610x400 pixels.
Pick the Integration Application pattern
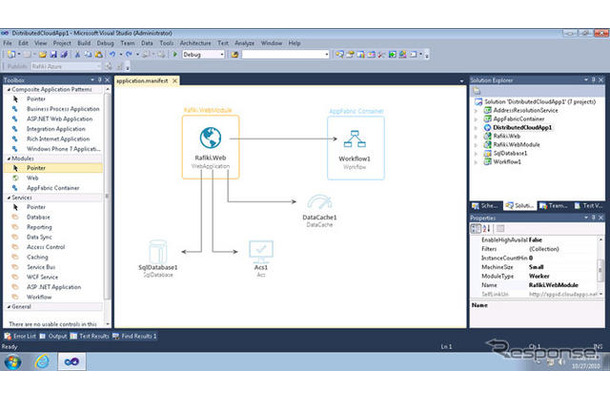[x=56, y=129]
